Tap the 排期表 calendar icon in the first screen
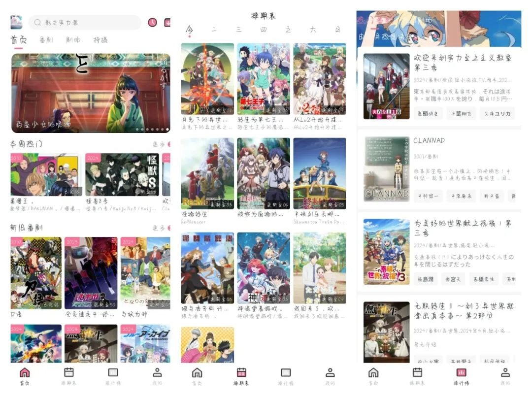 click(x=69, y=372)
